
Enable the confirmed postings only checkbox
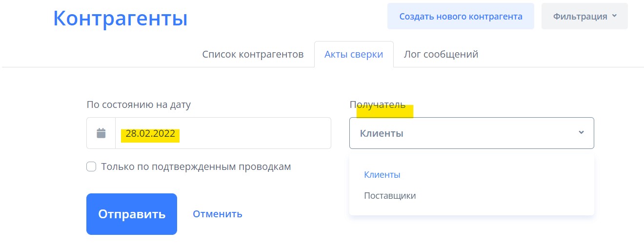tap(91, 167)
